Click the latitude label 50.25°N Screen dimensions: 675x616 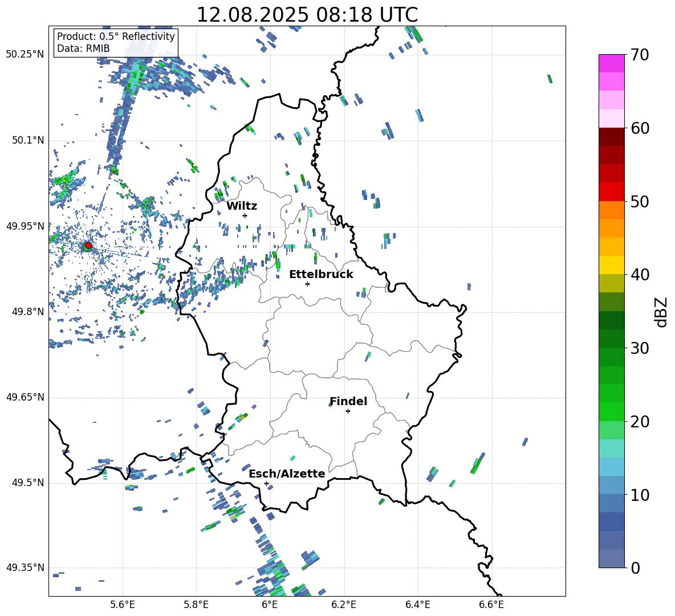(25, 54)
